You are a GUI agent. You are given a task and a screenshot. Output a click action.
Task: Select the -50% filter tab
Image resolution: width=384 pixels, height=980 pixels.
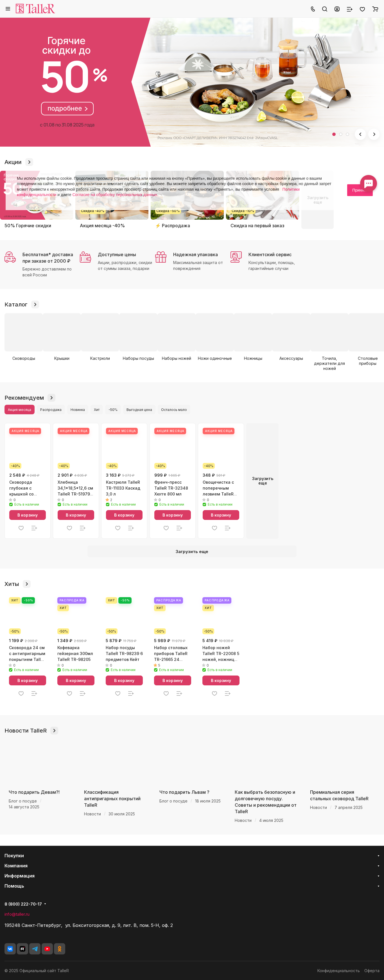(x=113, y=410)
